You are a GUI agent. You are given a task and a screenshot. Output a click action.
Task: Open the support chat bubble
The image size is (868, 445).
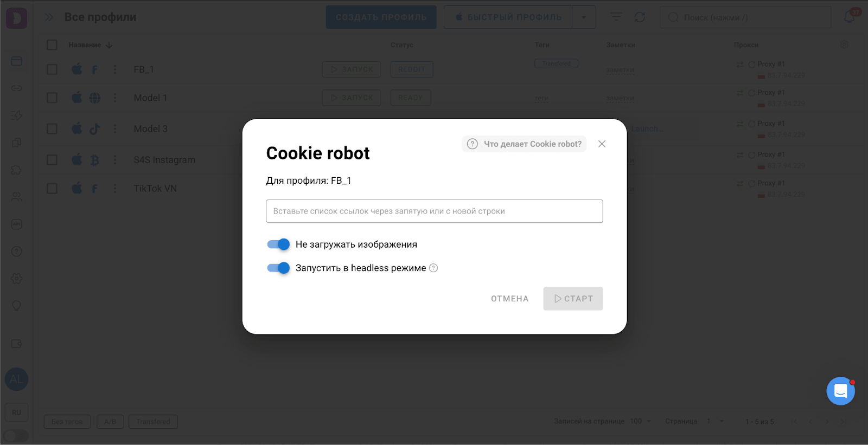(x=840, y=391)
